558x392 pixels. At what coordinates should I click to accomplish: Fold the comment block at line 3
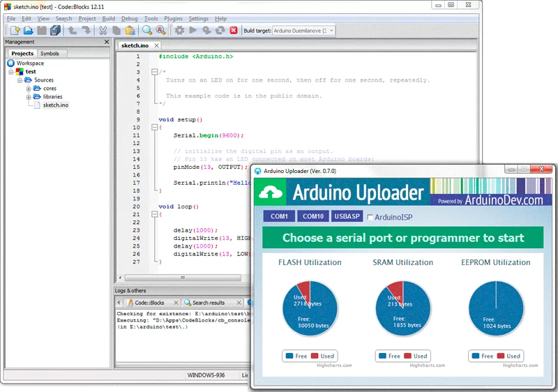(x=154, y=72)
